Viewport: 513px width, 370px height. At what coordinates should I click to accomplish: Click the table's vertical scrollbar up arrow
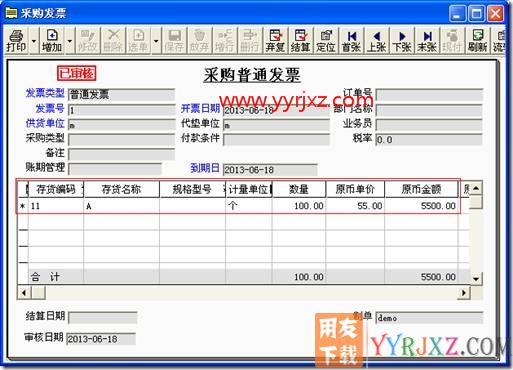point(476,188)
